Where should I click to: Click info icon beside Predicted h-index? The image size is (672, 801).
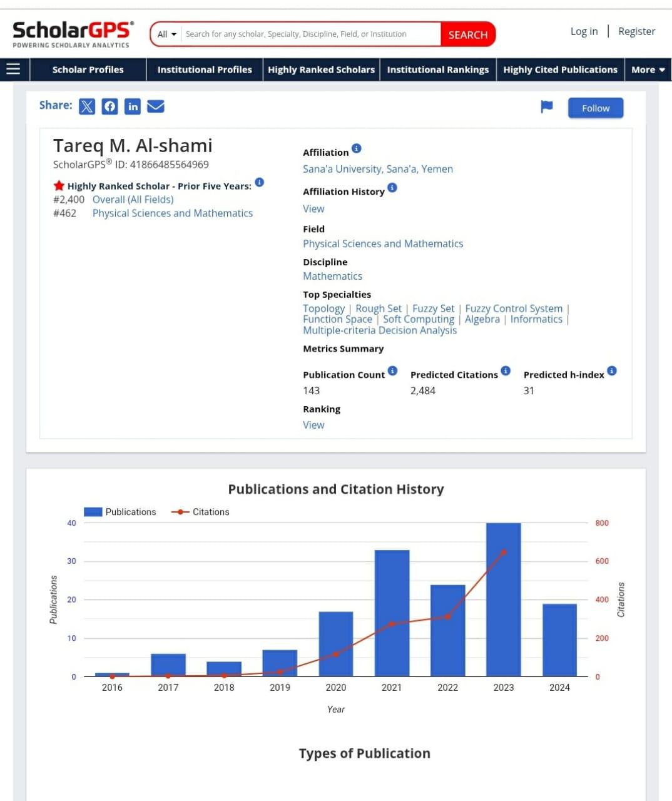click(x=612, y=370)
